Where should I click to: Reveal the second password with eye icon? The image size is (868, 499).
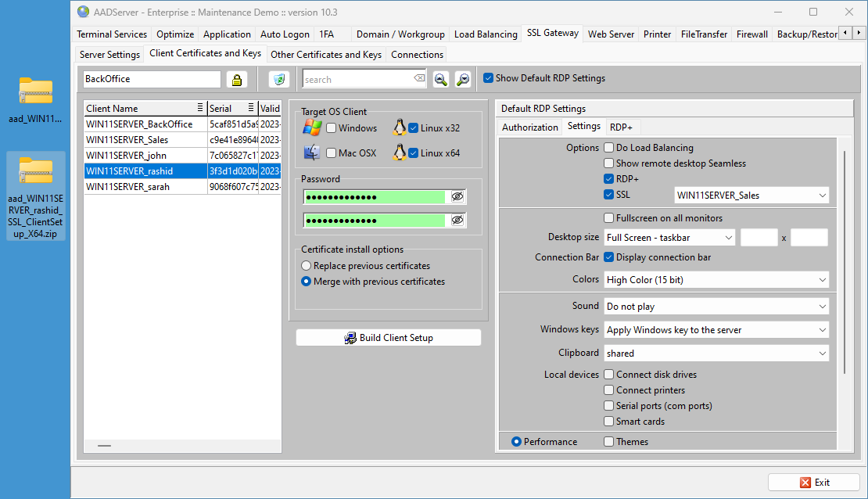click(x=457, y=220)
